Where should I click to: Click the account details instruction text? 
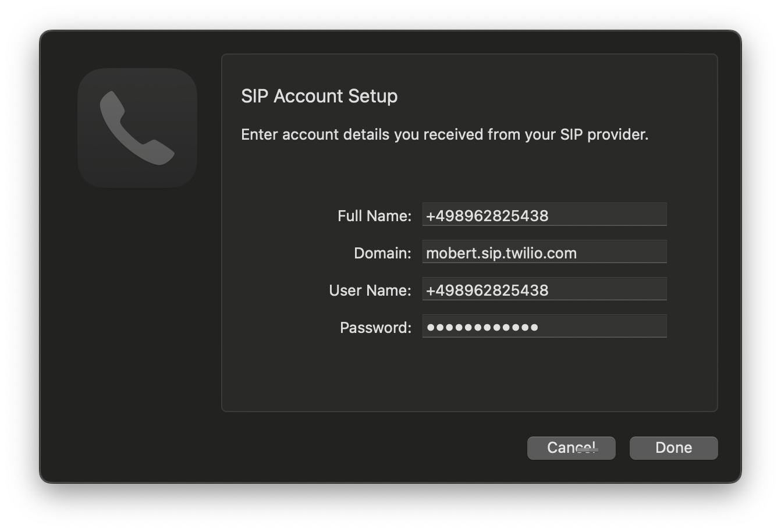tap(445, 134)
